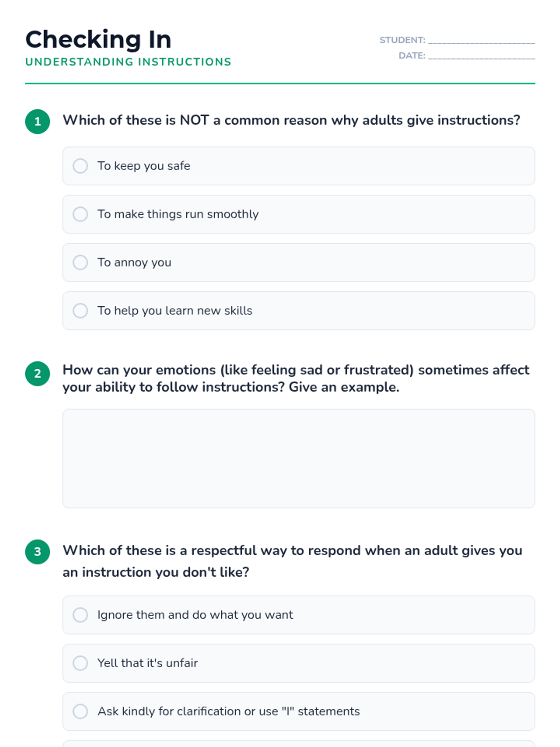This screenshot has height=747, width=560.
Task: Click question 1 text about adult instructions
Action: point(292,120)
